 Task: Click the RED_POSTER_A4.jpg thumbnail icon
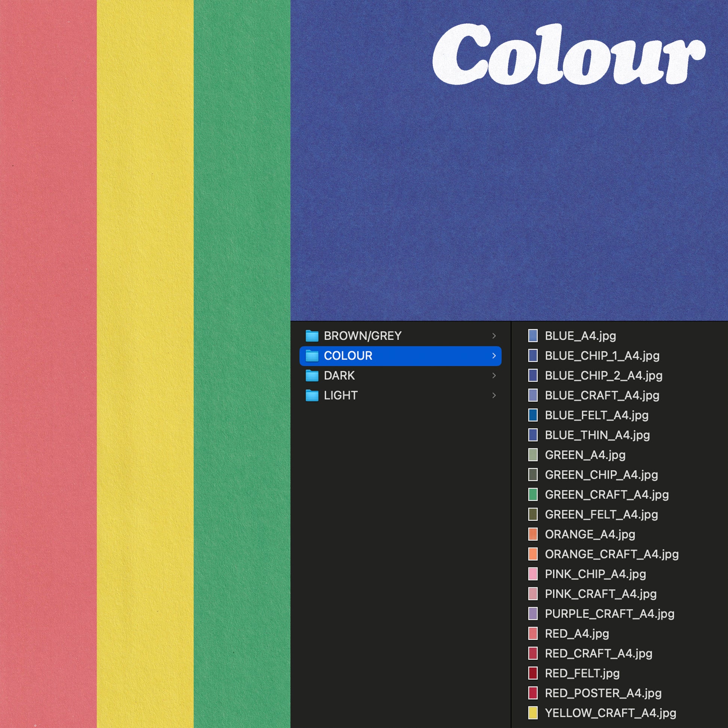click(x=533, y=692)
